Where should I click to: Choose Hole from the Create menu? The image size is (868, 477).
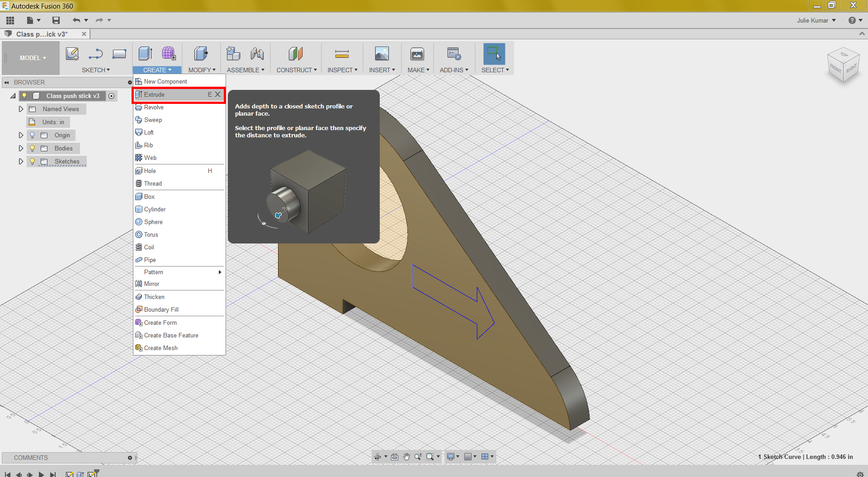tap(179, 171)
